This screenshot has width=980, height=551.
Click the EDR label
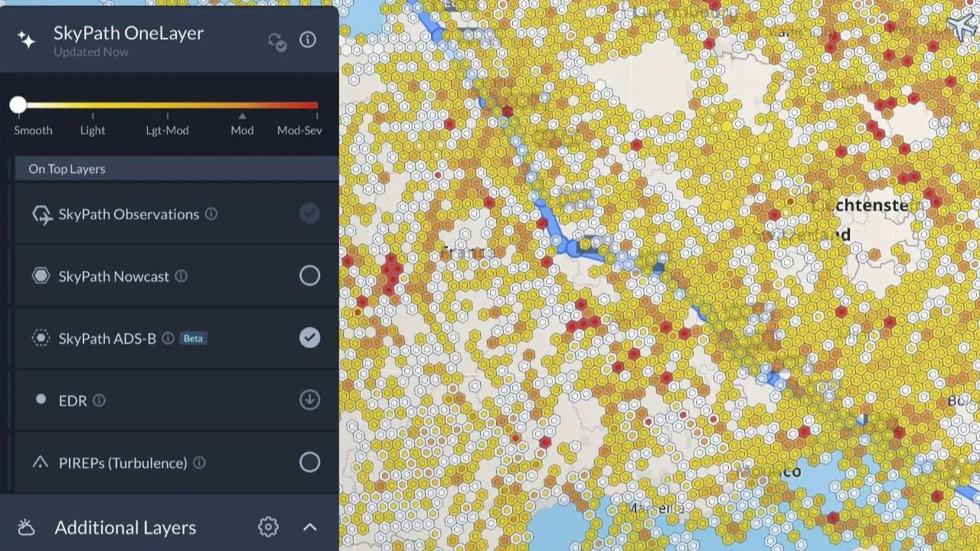pyautogui.click(x=73, y=400)
